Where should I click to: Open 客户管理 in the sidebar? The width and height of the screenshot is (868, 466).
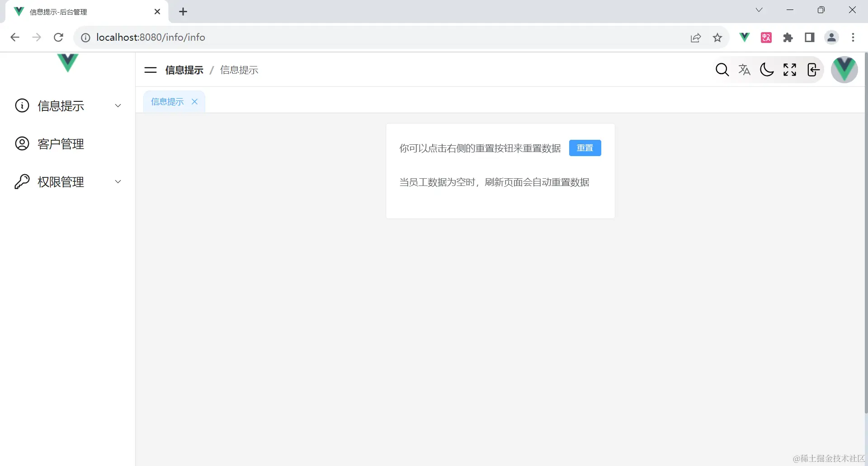click(x=68, y=144)
